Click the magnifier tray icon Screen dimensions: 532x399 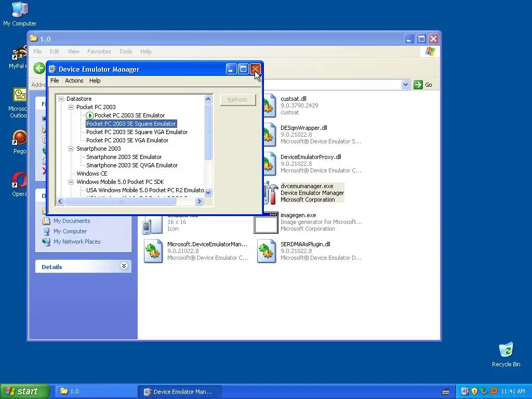click(494, 391)
